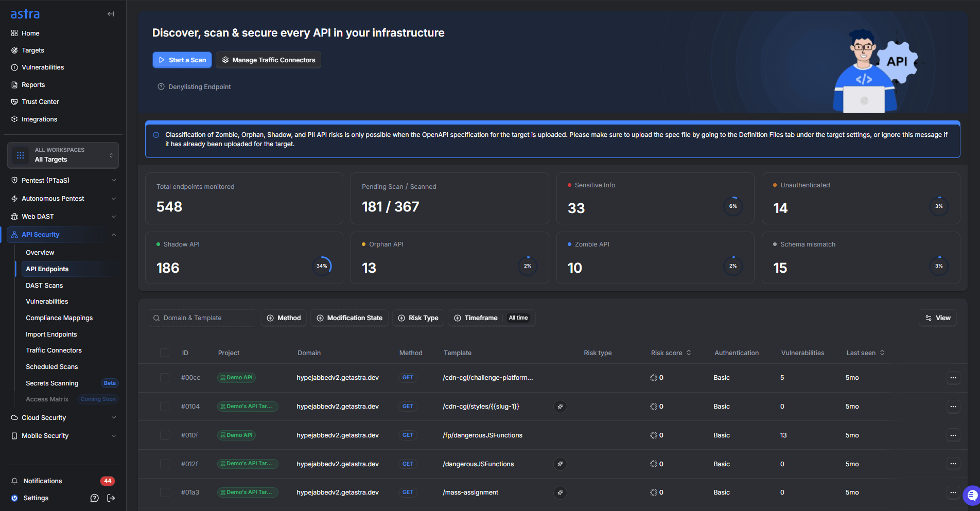Screen dimensions: 980x511
Task: Open the Denylisting Endpoint link
Action: pyautogui.click(x=200, y=87)
